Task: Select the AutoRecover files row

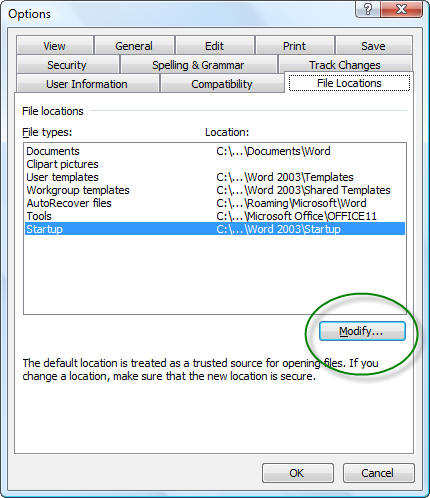Action: click(x=215, y=203)
